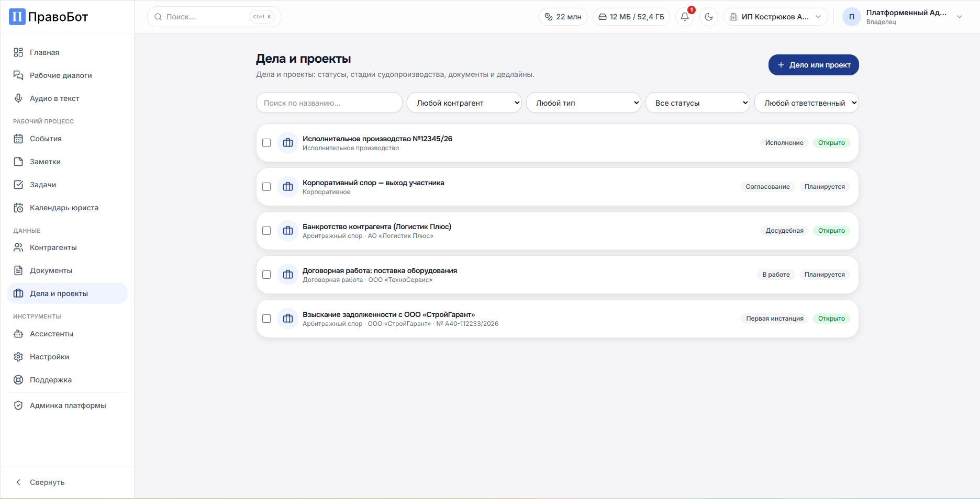Click the Досудебная stage badge
Screen dimensions: 980x499
[x=784, y=231]
